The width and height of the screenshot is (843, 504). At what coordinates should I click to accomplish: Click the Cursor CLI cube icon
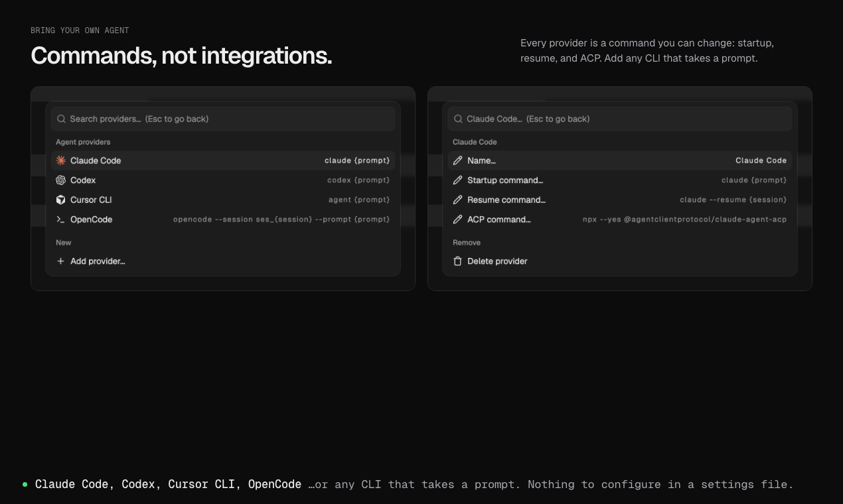60,200
